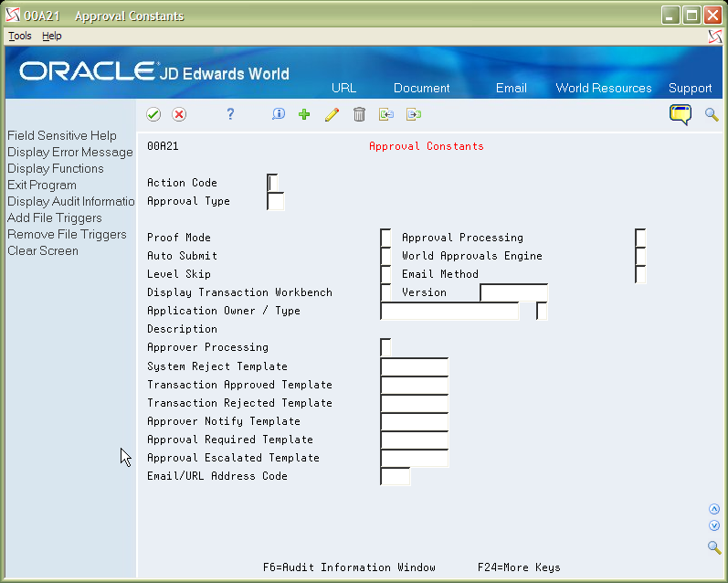The width and height of the screenshot is (728, 583).
Task: Select the Document banner tab
Action: click(x=422, y=88)
